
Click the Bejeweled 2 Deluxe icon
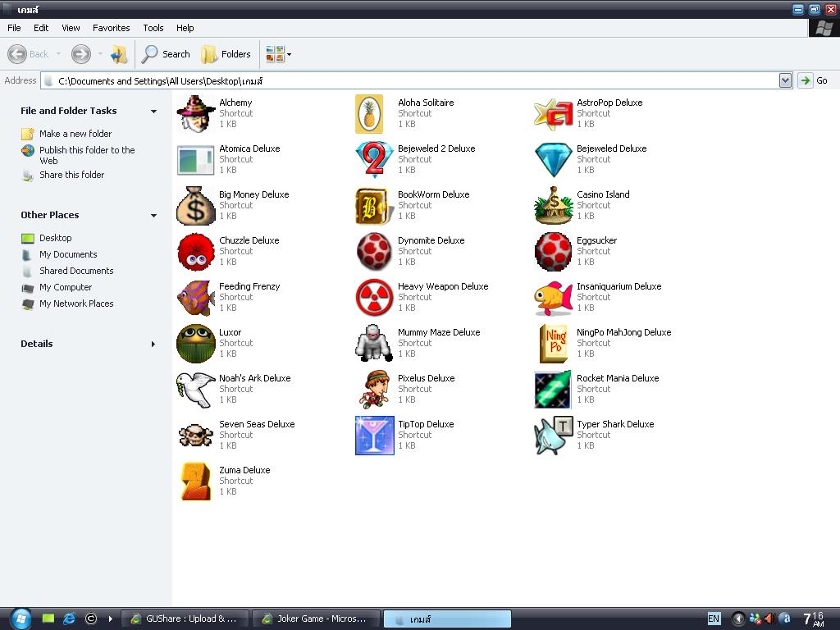point(374,160)
